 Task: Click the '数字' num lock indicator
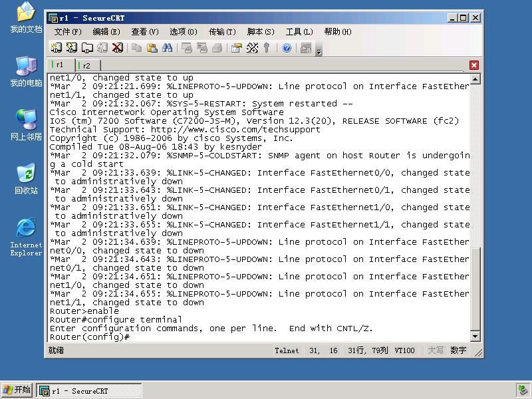pyautogui.click(x=458, y=350)
